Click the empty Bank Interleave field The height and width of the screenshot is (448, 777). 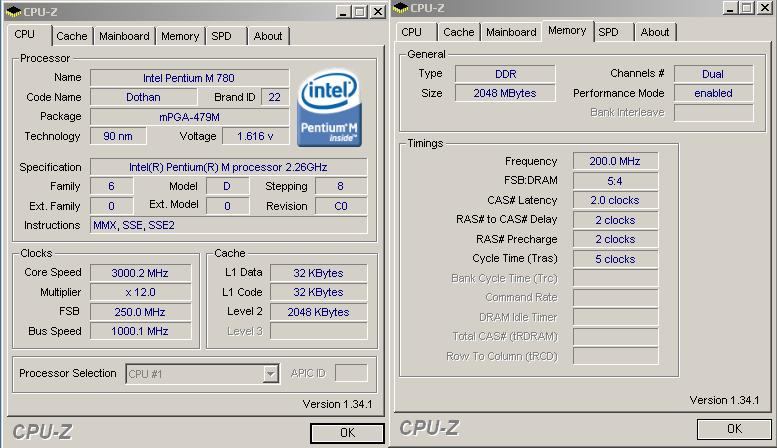tap(714, 112)
